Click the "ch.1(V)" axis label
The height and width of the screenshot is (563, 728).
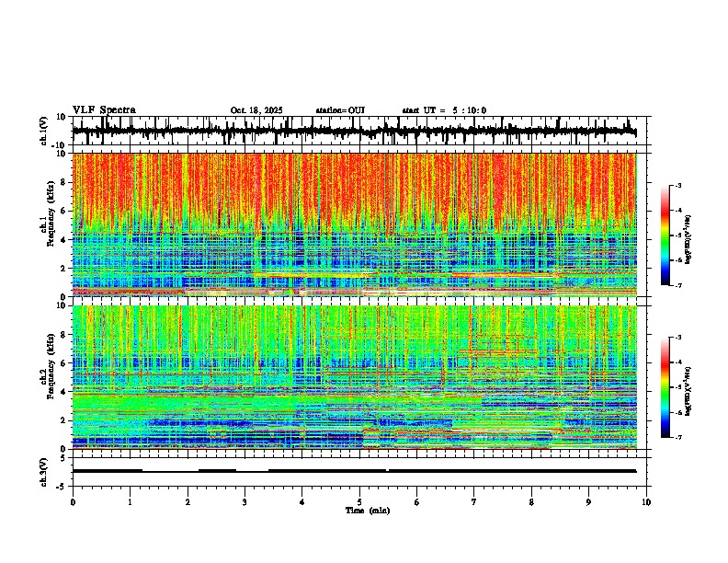44,131
